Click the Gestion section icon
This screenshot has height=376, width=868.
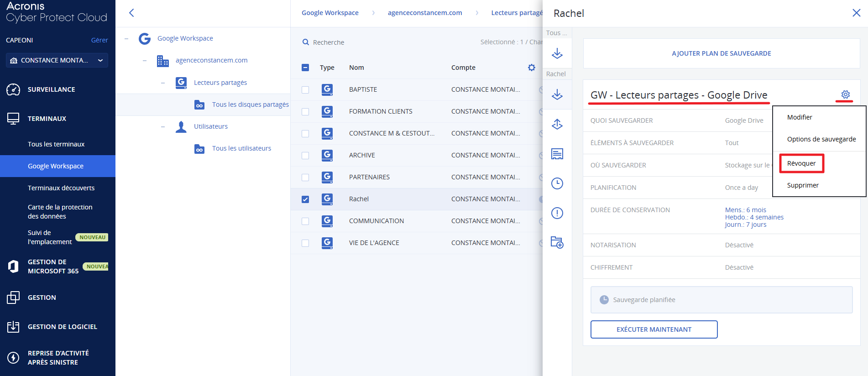pos(13,298)
